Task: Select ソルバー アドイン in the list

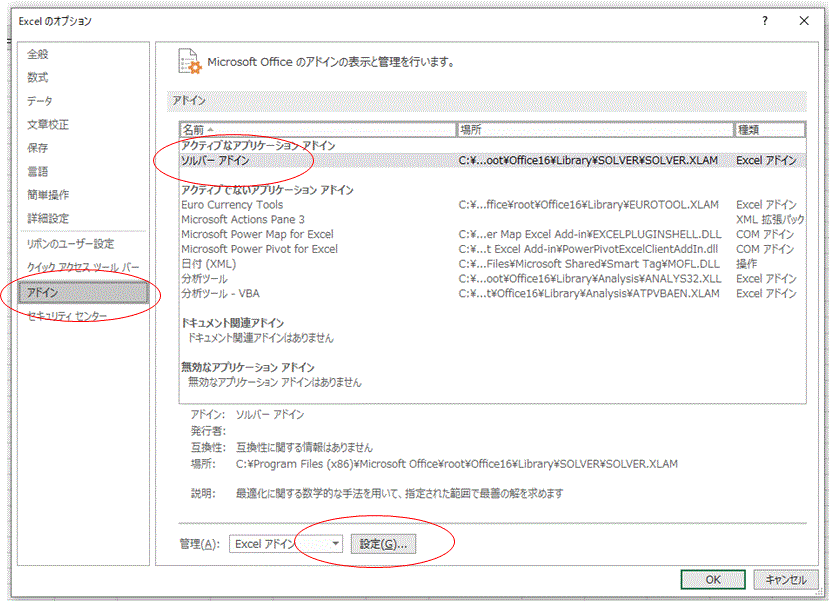Action: point(216,160)
